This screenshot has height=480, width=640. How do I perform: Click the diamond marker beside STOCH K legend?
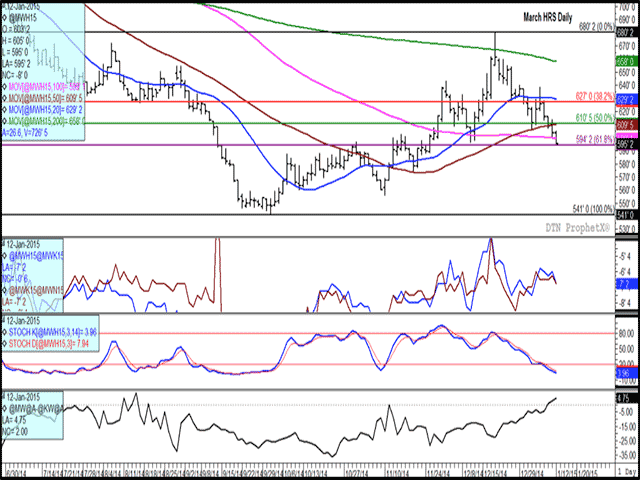[x=4, y=331]
